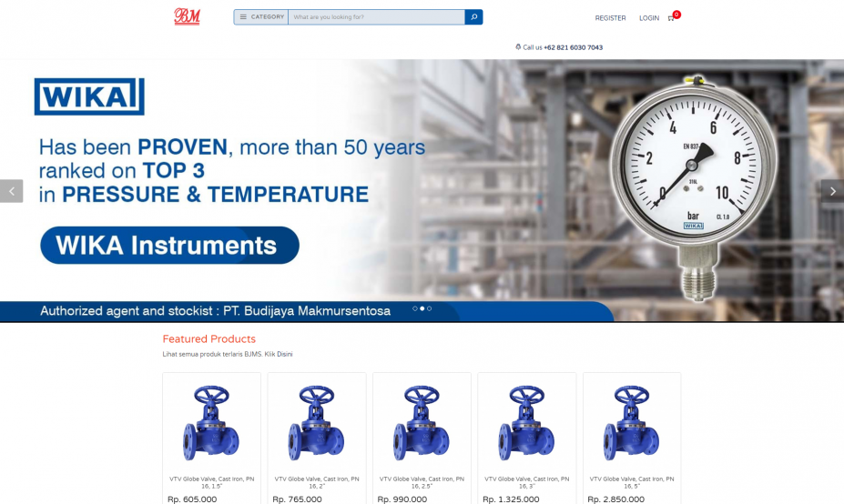The width and height of the screenshot is (844, 504).
Task: Open VTV Globe Valve 2.5" product image
Action: pos(422,423)
